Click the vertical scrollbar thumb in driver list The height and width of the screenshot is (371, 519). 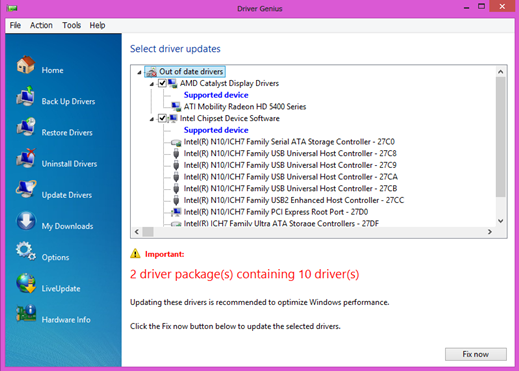[x=500, y=137]
